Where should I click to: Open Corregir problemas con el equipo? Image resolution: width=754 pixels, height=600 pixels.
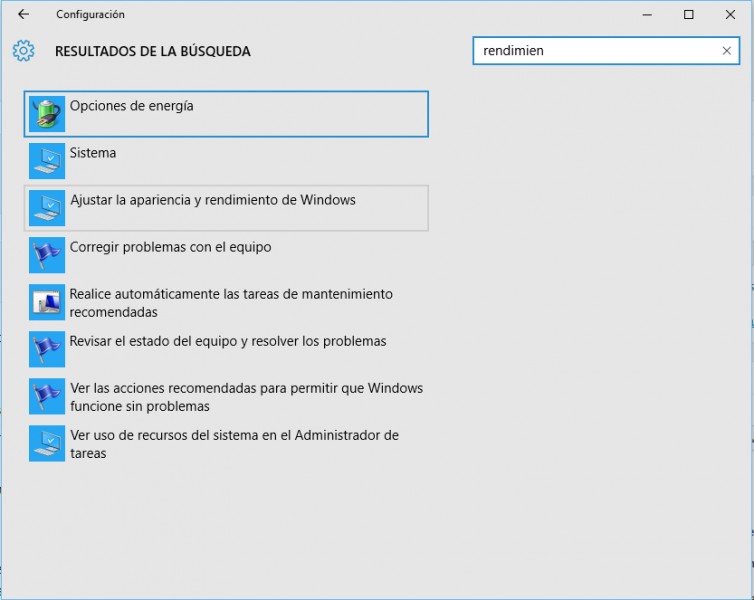pos(226,255)
